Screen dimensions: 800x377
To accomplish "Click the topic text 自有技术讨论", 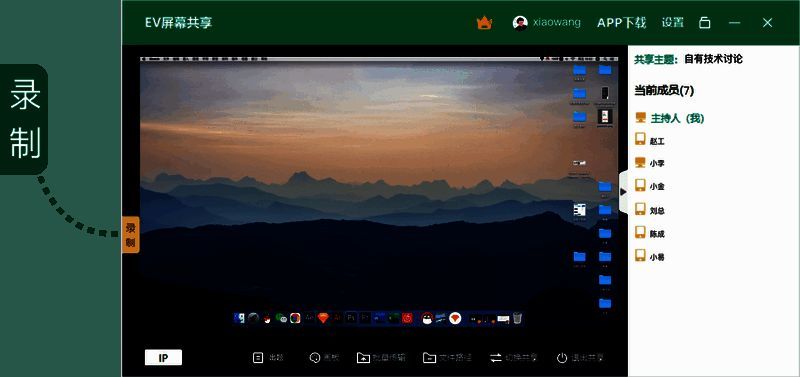I will point(713,59).
